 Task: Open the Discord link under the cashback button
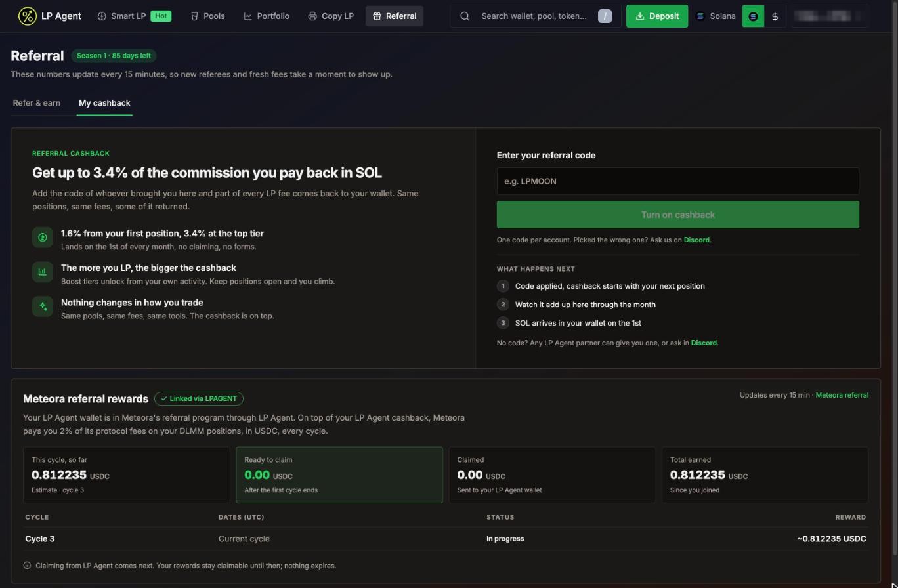click(696, 240)
